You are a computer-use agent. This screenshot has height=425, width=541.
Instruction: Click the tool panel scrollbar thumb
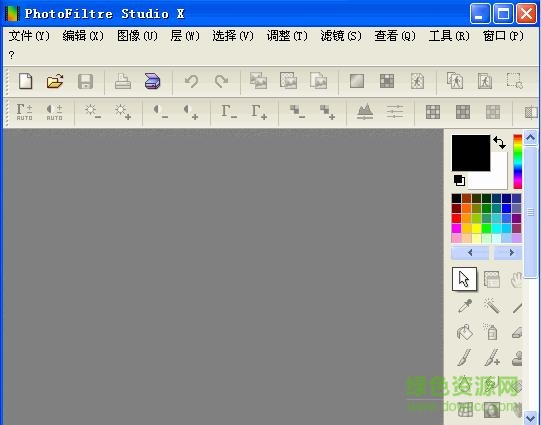(531, 212)
